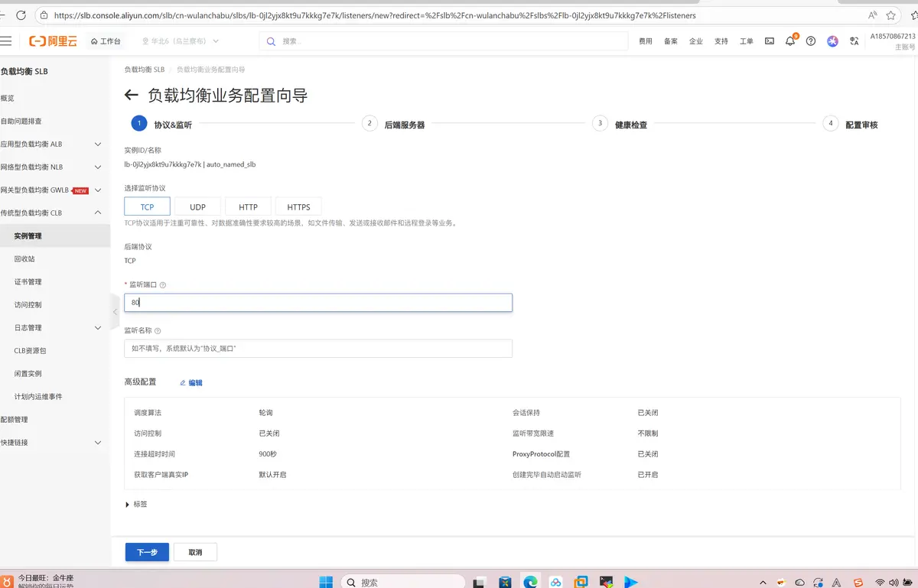Click the help icon next to 监听端口

tap(163, 284)
